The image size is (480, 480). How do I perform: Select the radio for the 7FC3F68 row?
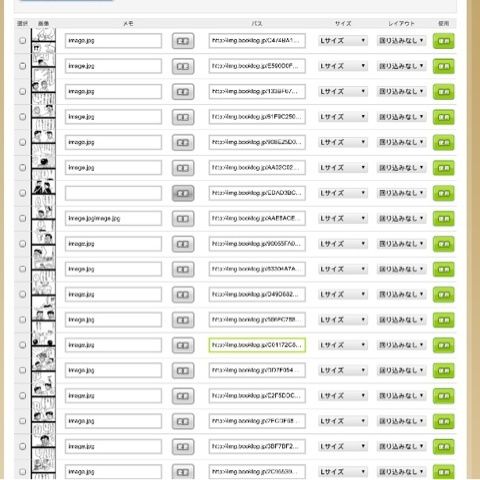22,421
